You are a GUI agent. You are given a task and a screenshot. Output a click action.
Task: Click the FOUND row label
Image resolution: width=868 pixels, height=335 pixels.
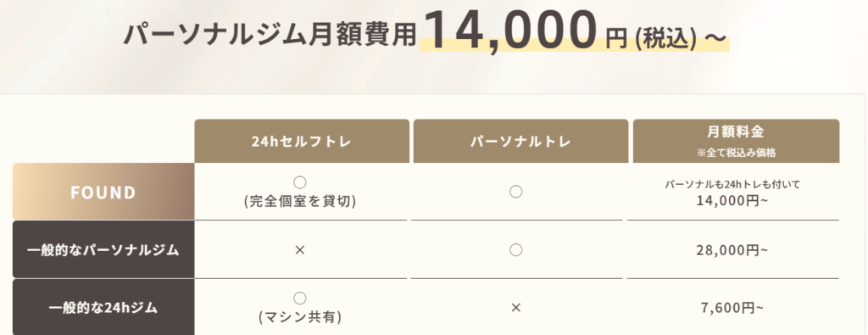(x=103, y=192)
